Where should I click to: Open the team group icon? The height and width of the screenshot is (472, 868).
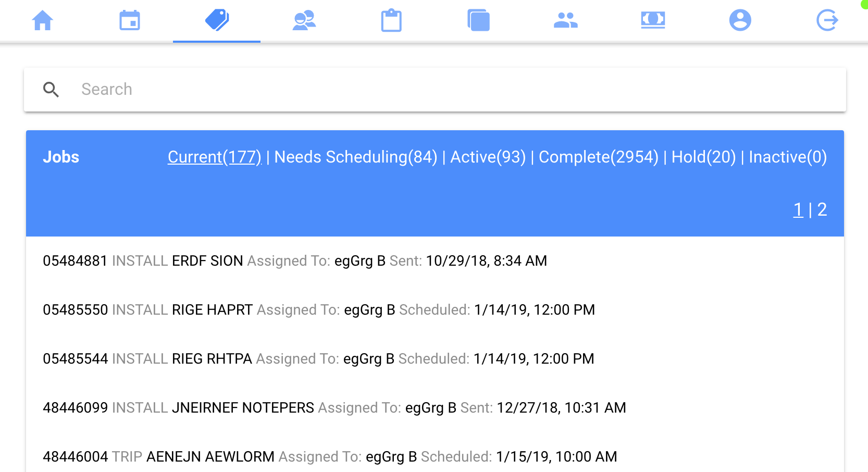coord(566,21)
